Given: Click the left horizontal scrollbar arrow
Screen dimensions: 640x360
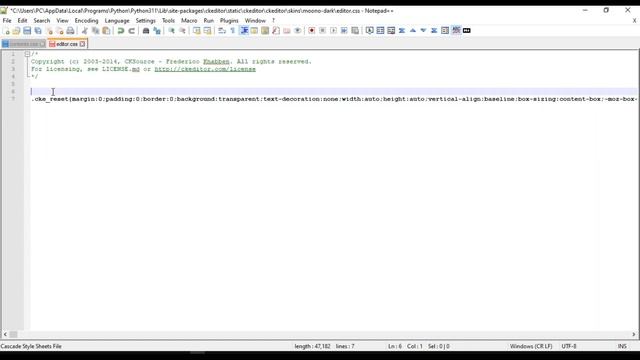Looking at the screenshot, I should pos(5,334).
